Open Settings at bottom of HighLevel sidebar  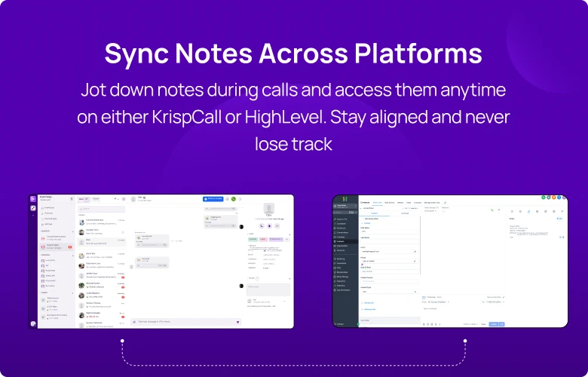(x=338, y=324)
